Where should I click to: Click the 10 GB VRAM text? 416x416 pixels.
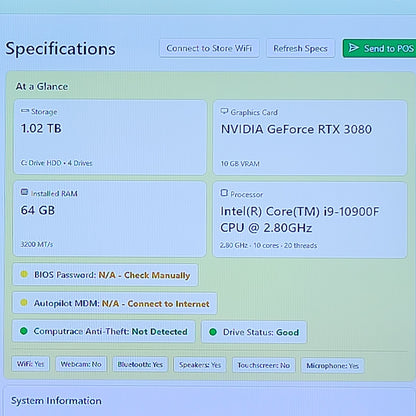240,164
